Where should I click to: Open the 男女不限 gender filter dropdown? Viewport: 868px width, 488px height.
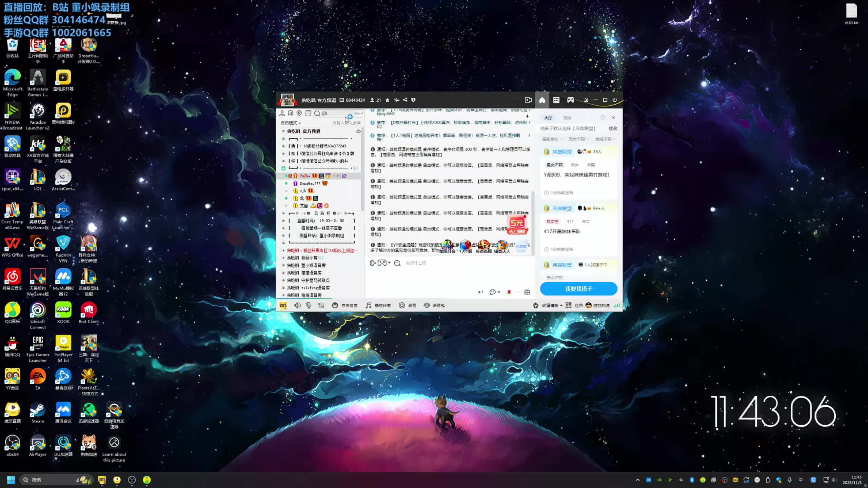[x=578, y=139]
